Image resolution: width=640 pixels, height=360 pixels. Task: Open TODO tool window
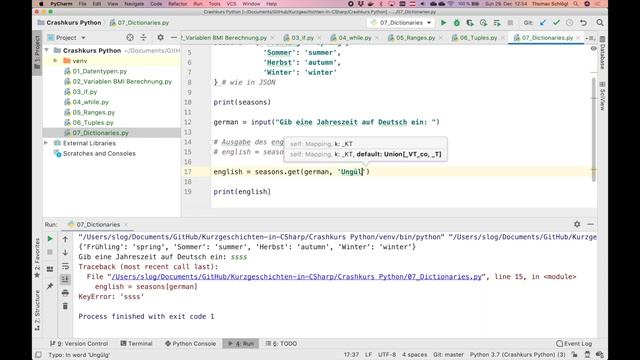pyautogui.click(x=281, y=344)
